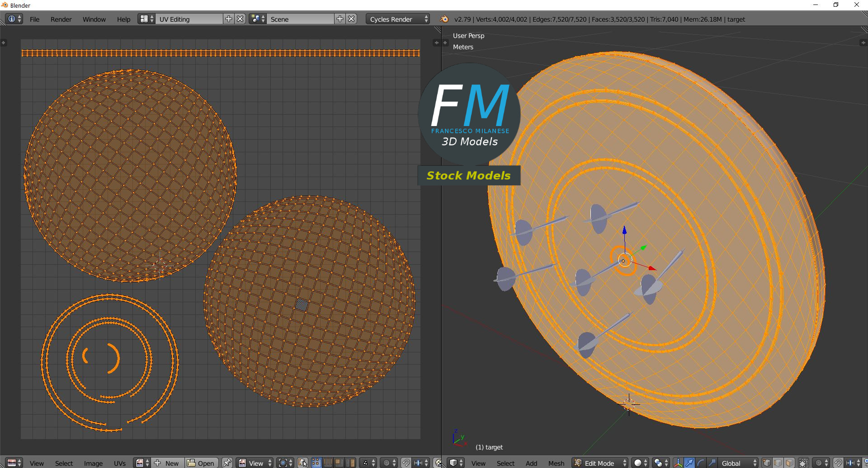868x468 pixels.
Task: Open the 3D view proportional editing dropdown
Action: (821, 463)
